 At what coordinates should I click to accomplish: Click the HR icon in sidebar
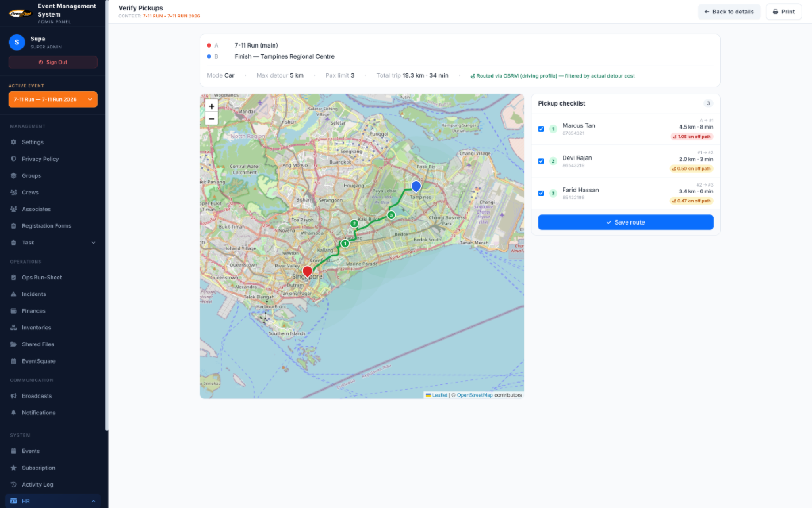13,501
